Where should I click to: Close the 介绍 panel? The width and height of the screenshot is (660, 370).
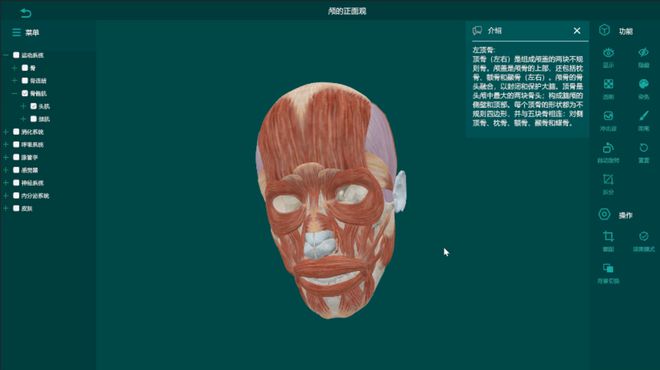[x=577, y=31]
